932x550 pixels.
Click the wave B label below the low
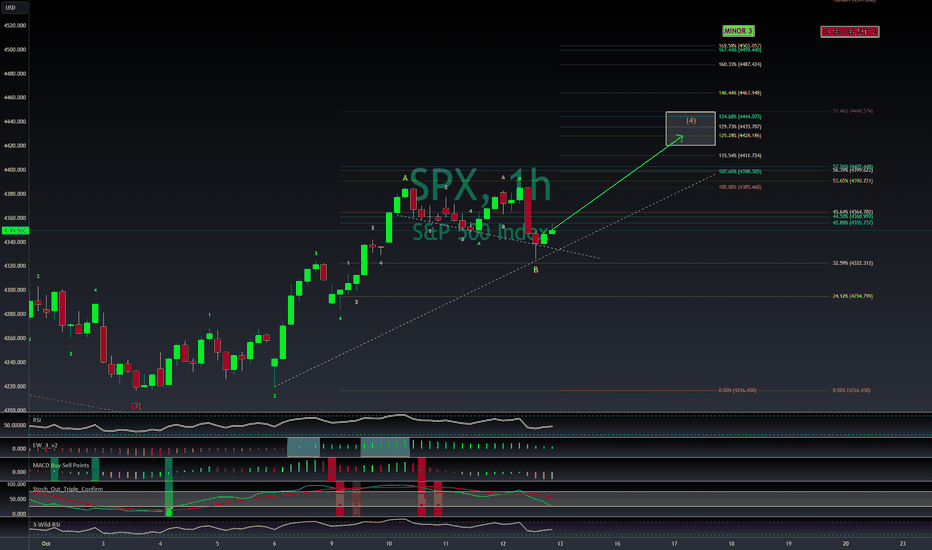[x=536, y=270]
